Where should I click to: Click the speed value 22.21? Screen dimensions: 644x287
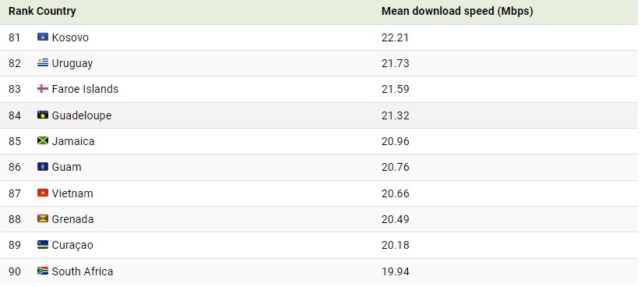click(395, 37)
